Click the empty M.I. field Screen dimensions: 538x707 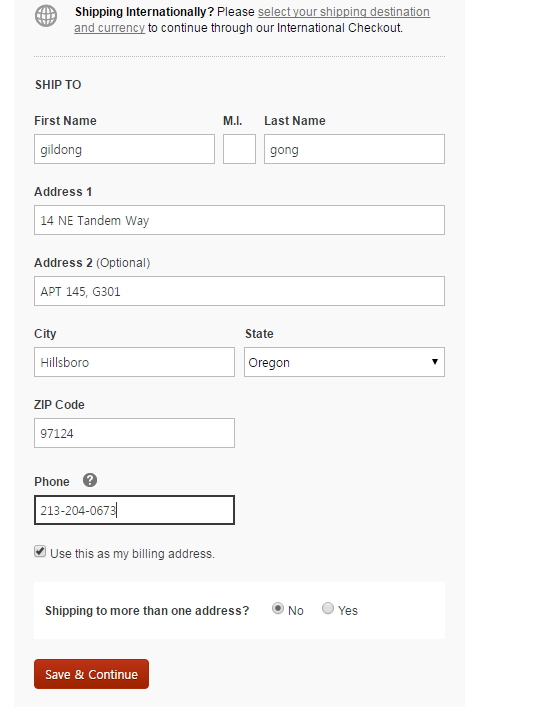pyautogui.click(x=239, y=149)
